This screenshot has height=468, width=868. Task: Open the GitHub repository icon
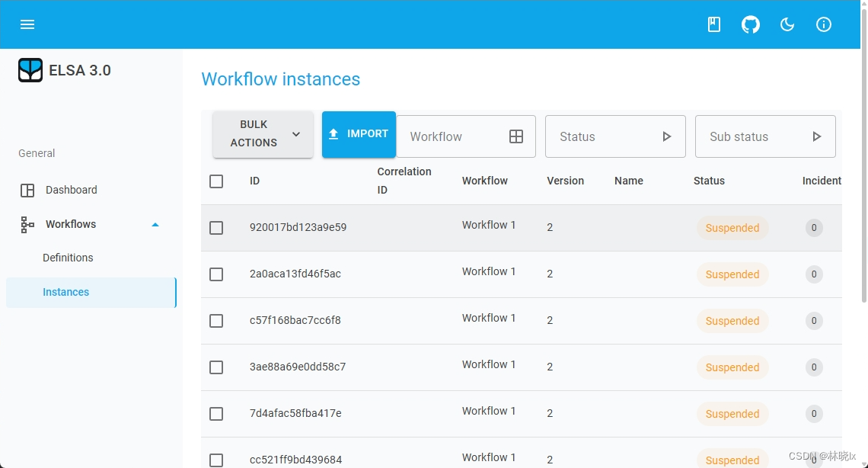750,24
